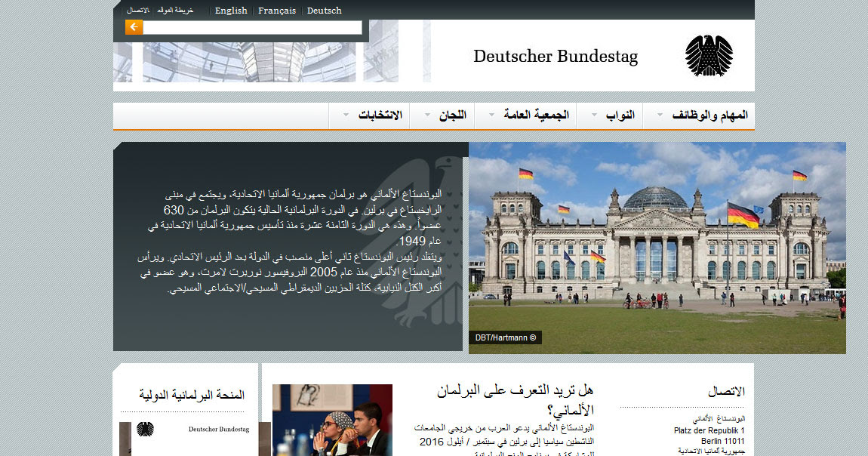Click the Bundestag eagle logo in header
Viewport: 868px width, 456px height.
pyautogui.click(x=709, y=56)
